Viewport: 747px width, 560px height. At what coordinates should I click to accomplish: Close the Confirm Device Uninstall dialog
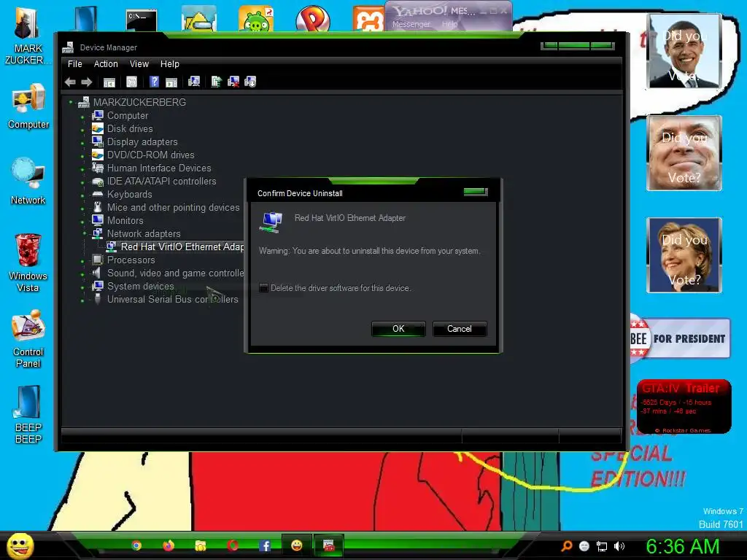point(476,192)
